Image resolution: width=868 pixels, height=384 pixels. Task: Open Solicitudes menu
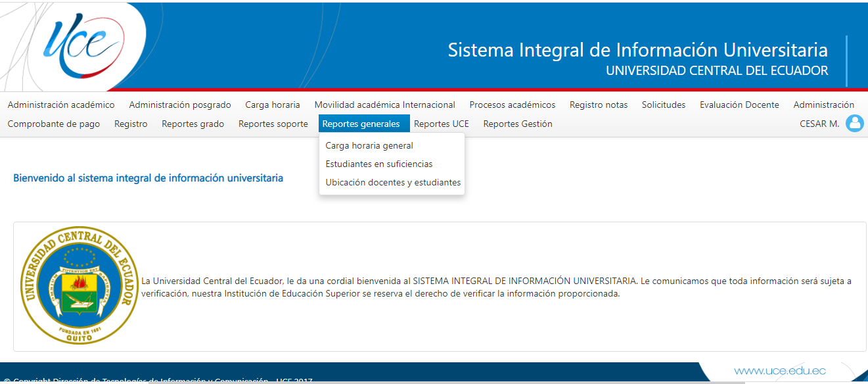point(664,105)
